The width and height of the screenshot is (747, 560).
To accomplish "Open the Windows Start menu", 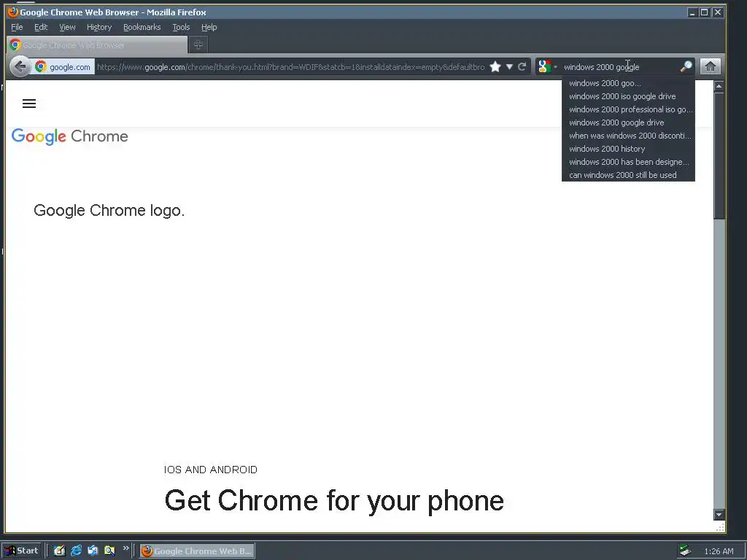I will (23, 551).
